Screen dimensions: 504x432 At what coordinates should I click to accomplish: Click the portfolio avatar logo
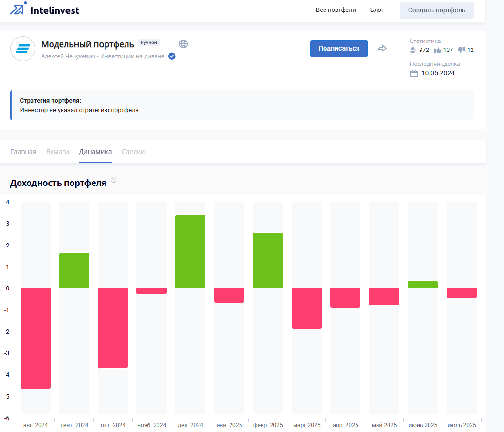pos(23,49)
